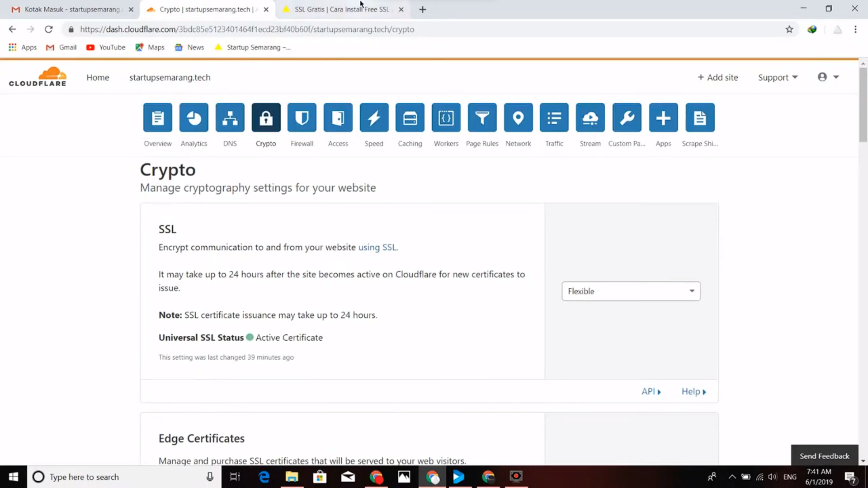Open the DNS settings icon
The width and height of the screenshot is (868, 488).
pos(230,118)
